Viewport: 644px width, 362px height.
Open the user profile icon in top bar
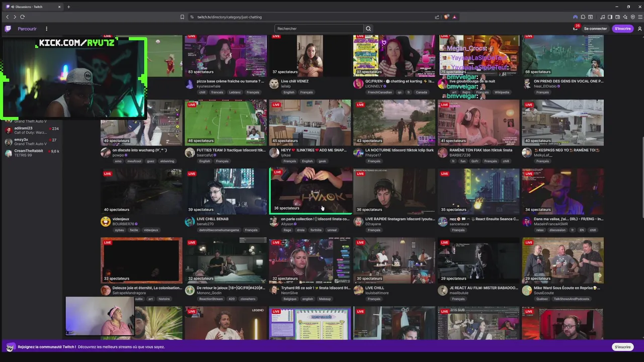click(x=639, y=29)
